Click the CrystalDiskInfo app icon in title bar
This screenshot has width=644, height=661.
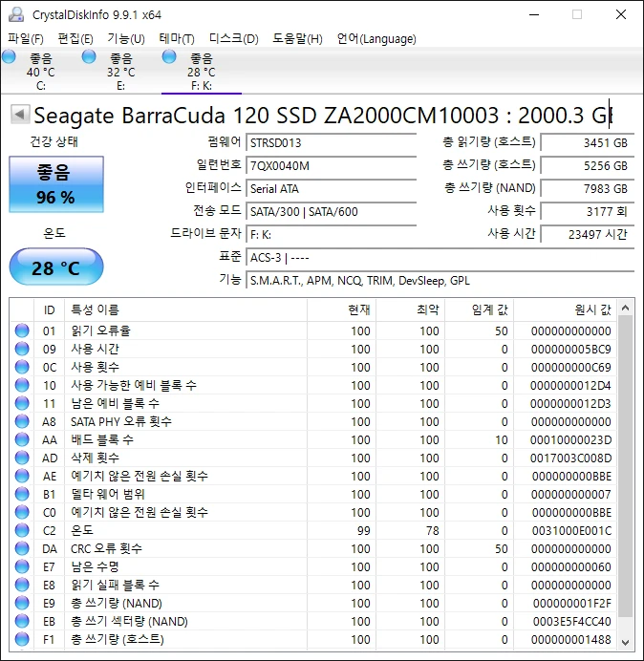click(x=16, y=14)
